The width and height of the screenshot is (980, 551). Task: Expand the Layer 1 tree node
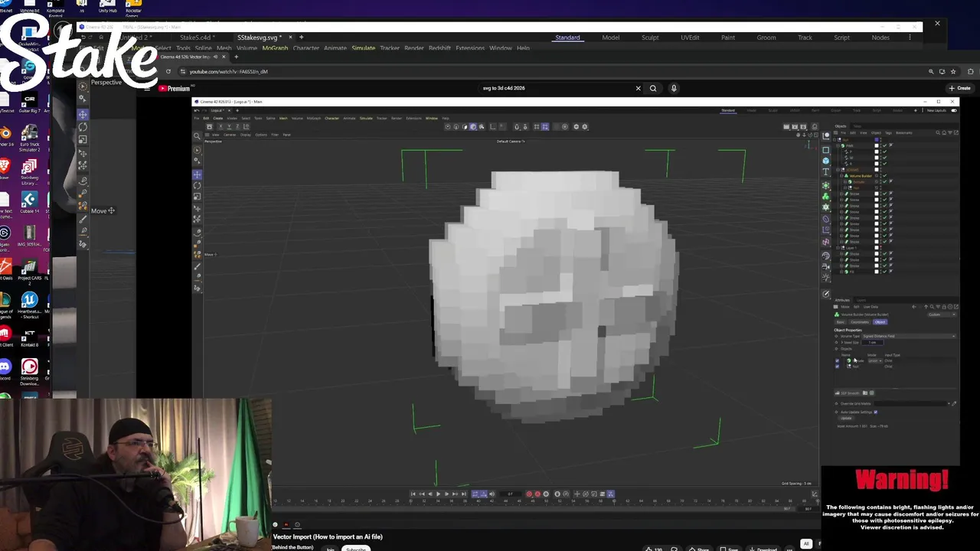838,248
